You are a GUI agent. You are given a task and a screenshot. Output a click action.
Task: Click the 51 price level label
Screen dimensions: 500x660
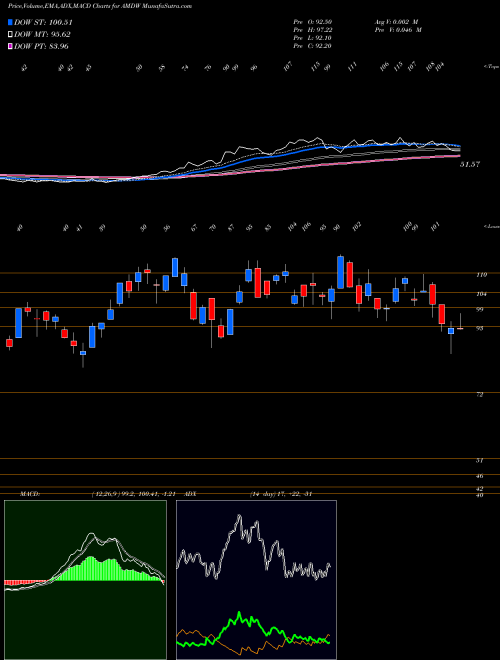(479, 460)
